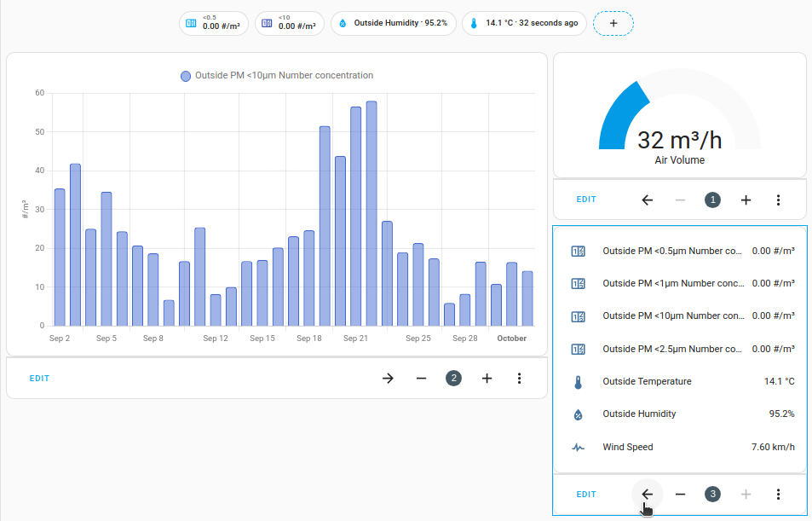
Task: Increase the chart card position with plus
Action: [x=487, y=379]
